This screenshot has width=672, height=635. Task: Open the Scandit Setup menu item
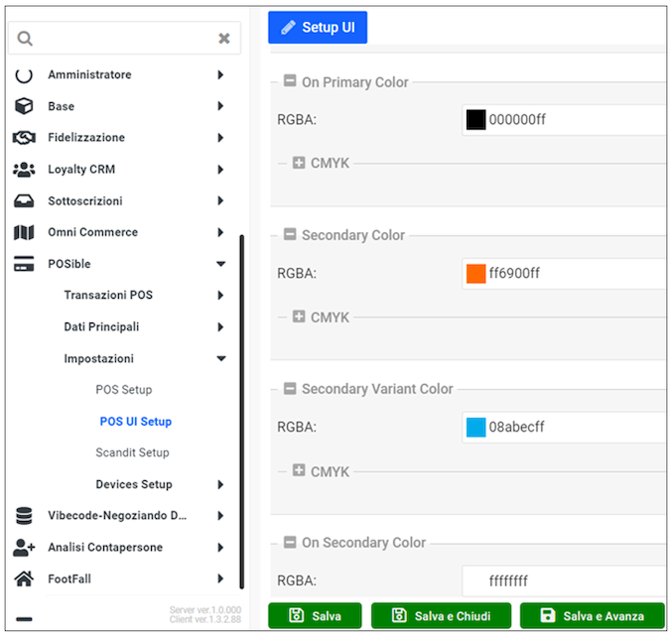click(x=132, y=452)
